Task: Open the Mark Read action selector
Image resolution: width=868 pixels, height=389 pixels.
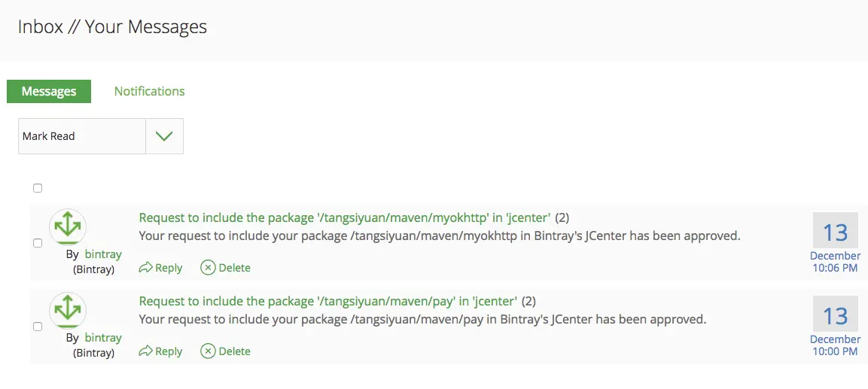Action: 81,136
